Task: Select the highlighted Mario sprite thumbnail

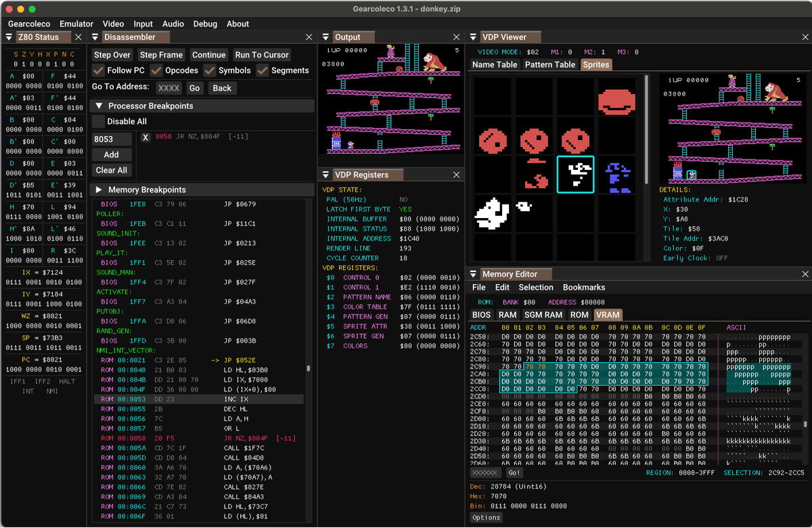Action: coord(575,175)
